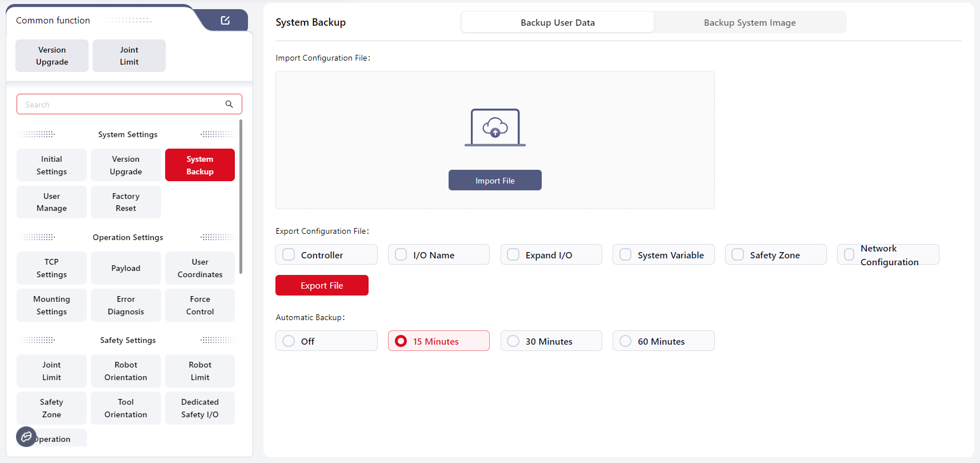Image resolution: width=980 pixels, height=463 pixels.
Task: Click the edit Common function icon
Action: point(225,21)
